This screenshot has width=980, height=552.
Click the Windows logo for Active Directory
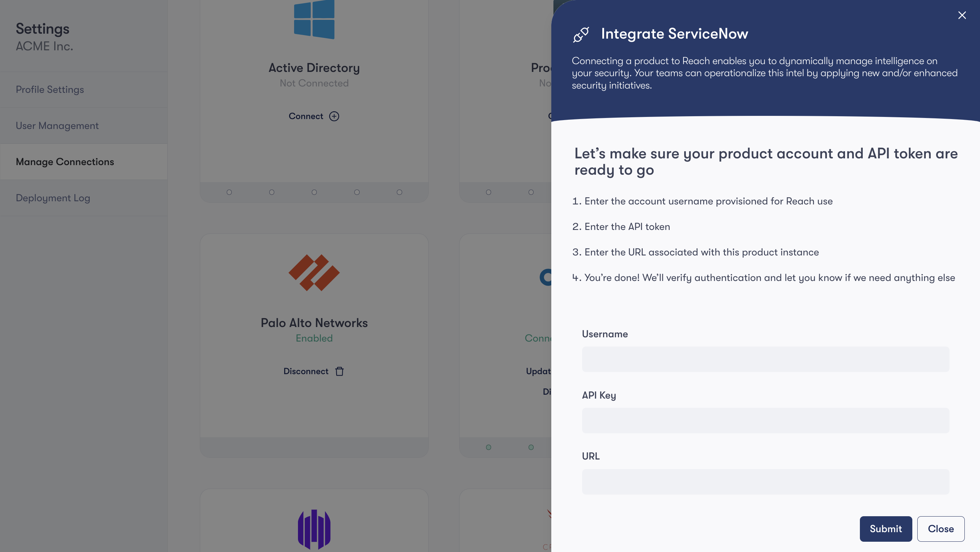click(314, 19)
